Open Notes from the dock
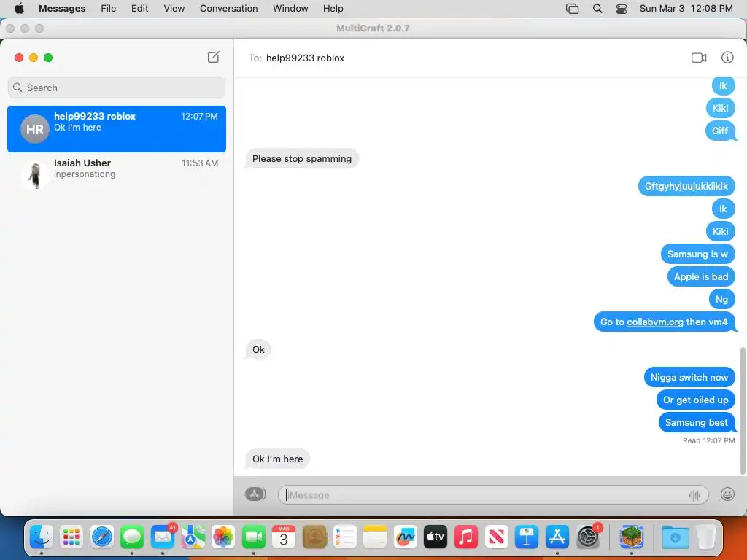747x560 pixels. pos(375,537)
